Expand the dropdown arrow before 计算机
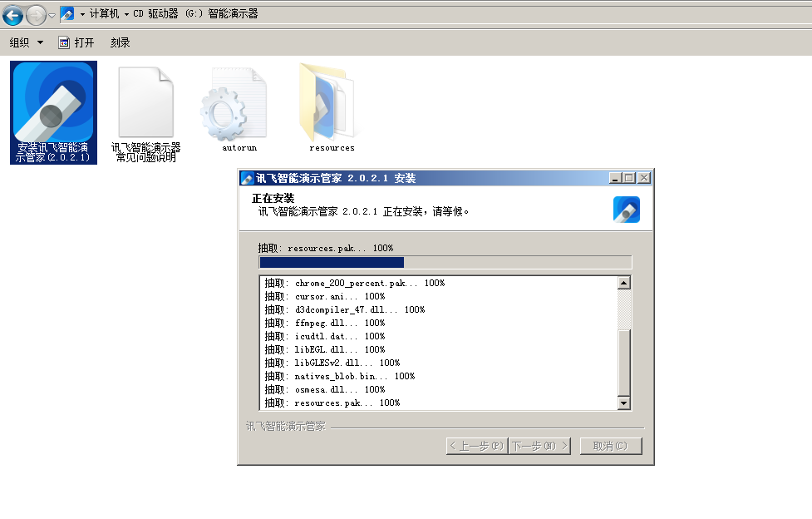812x519 pixels. point(82,14)
